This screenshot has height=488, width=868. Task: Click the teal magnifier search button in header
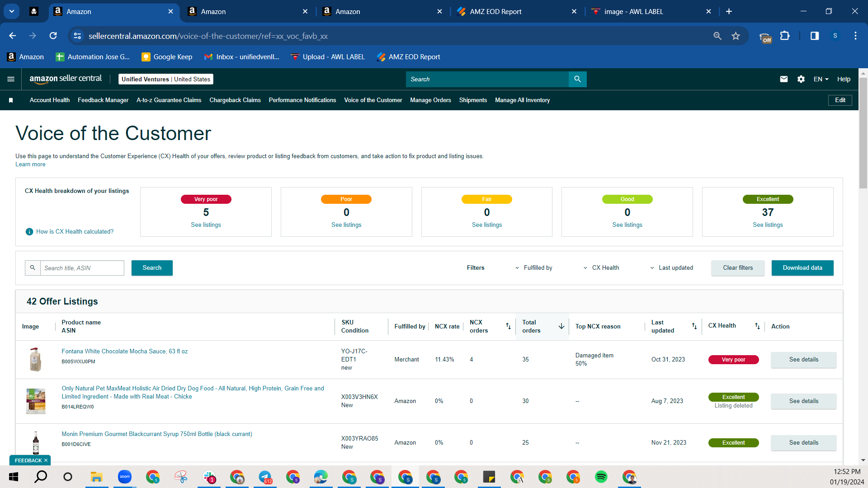tap(577, 79)
